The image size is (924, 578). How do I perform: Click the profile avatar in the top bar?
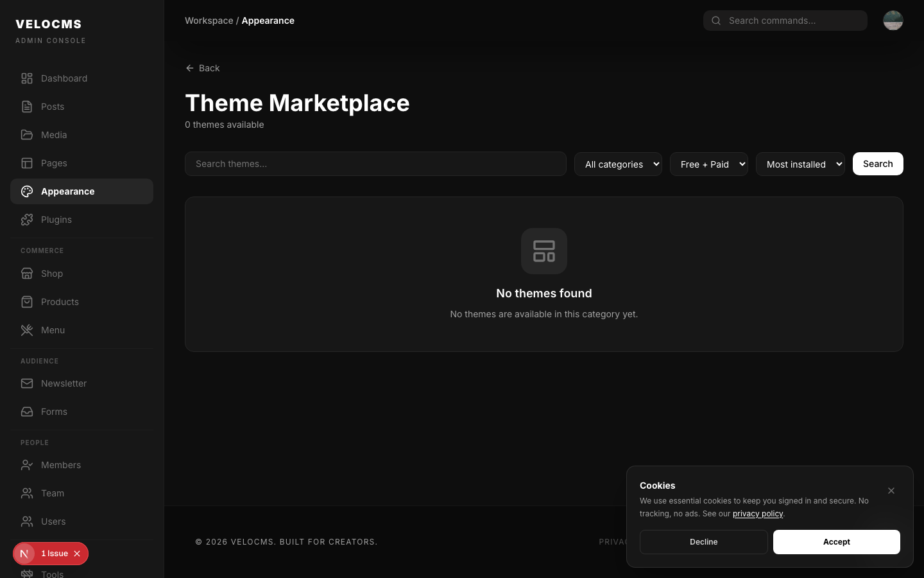[x=893, y=20]
